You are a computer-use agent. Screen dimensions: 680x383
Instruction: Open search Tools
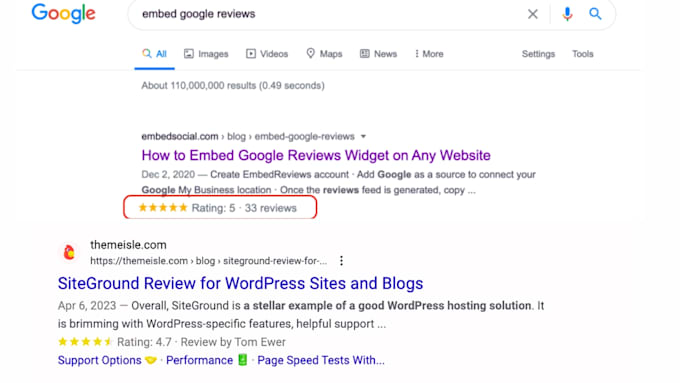[x=582, y=54]
